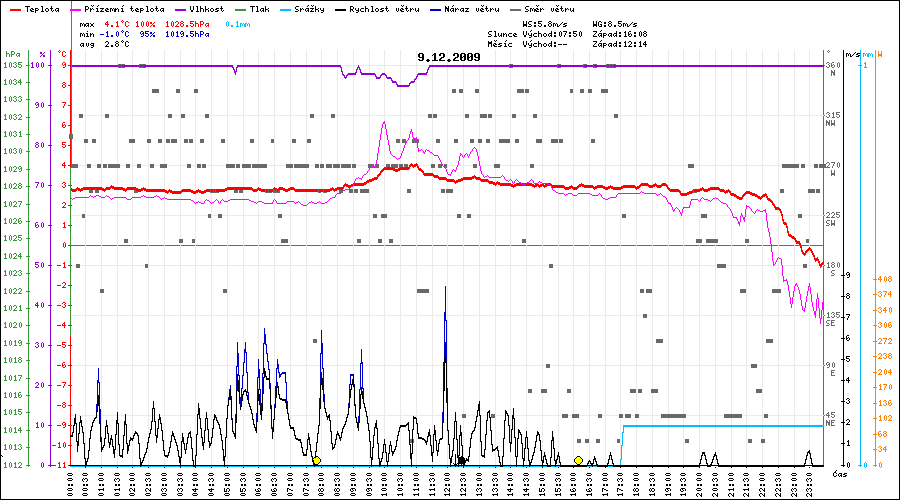Click the red Teplota legend line

[14, 9]
